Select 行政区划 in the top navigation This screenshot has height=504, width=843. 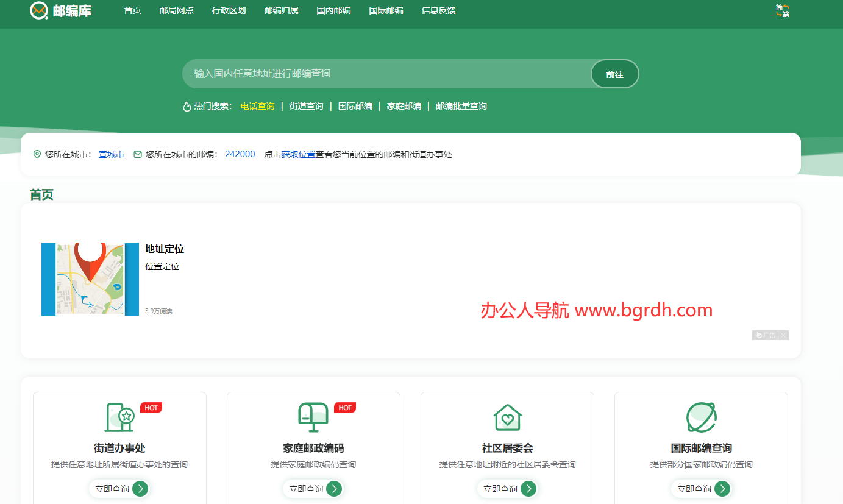pyautogui.click(x=229, y=10)
